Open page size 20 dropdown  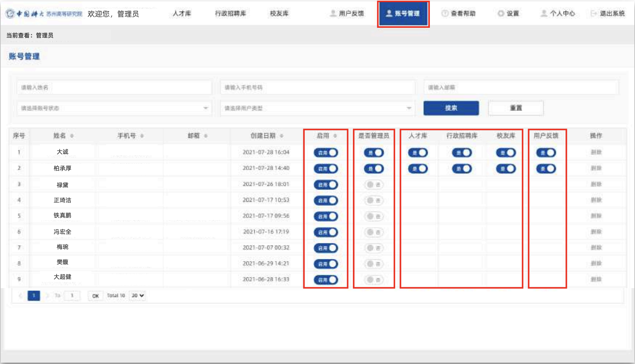[x=137, y=295]
